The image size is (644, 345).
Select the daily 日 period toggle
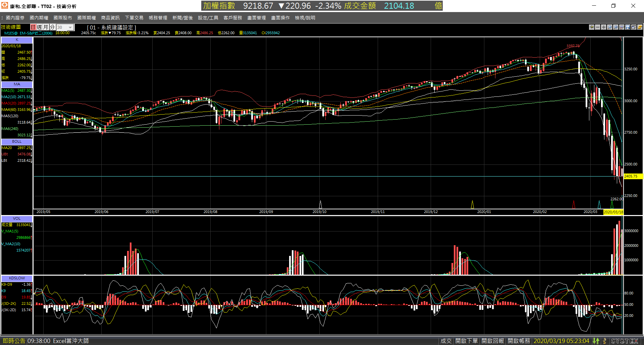(x=33, y=27)
